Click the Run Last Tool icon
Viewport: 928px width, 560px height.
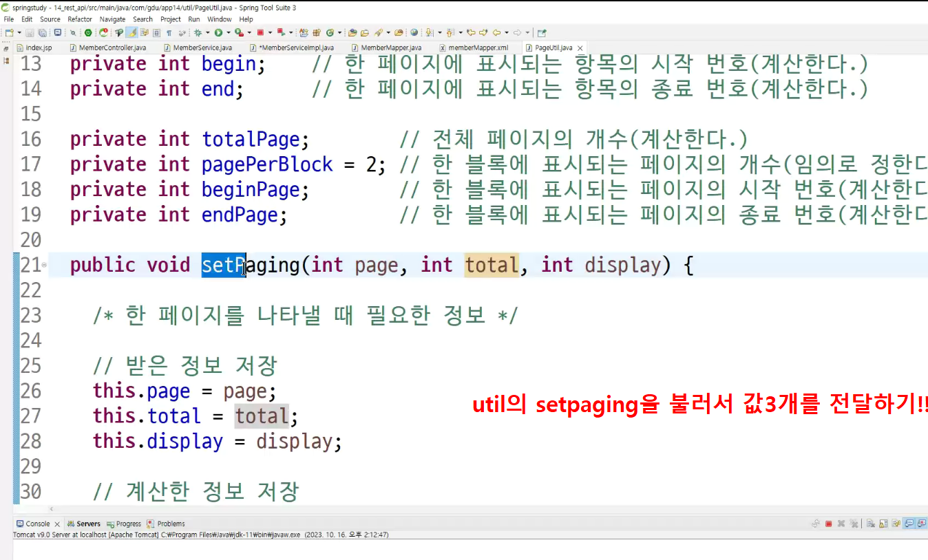[239, 32]
